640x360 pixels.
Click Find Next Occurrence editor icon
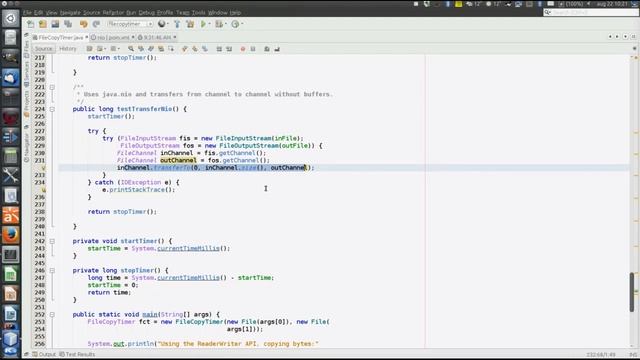click(x=151, y=49)
